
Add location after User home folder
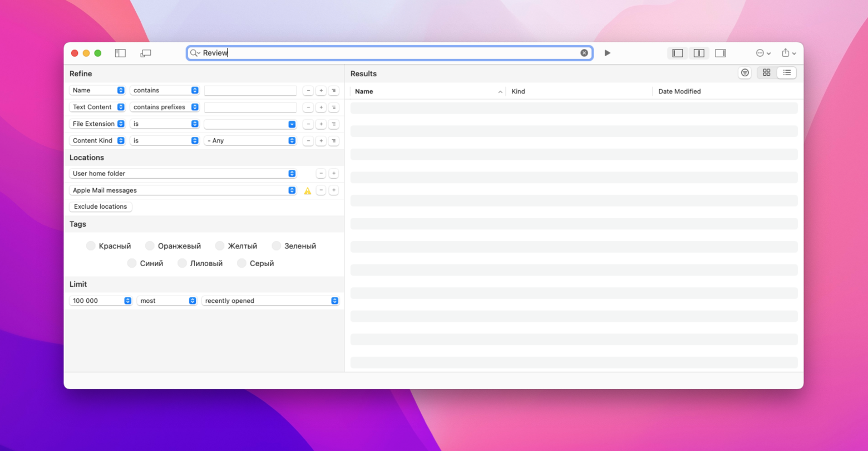point(334,173)
